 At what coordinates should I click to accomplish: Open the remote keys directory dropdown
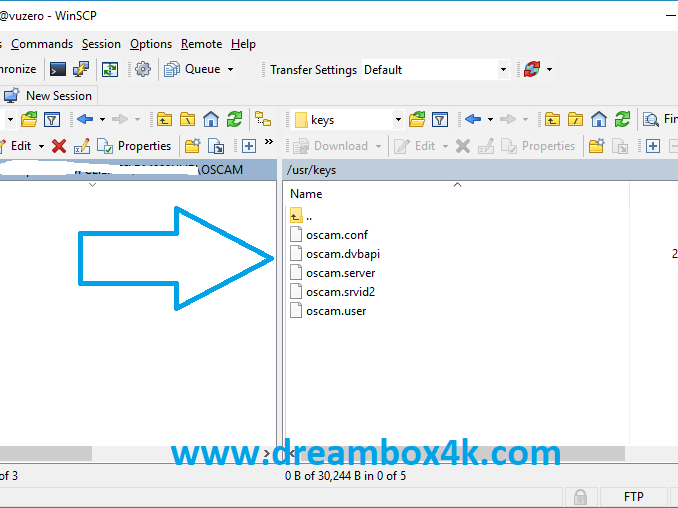click(398, 120)
